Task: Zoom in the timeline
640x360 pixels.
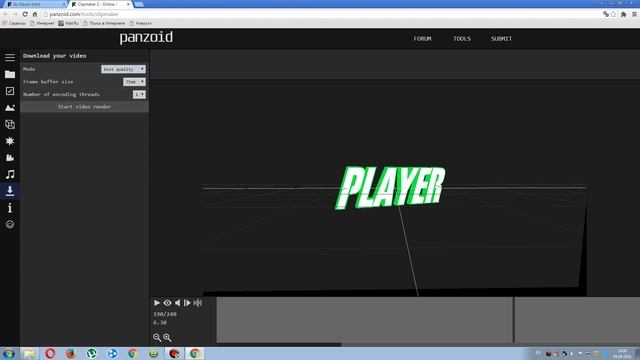Action: point(167,338)
